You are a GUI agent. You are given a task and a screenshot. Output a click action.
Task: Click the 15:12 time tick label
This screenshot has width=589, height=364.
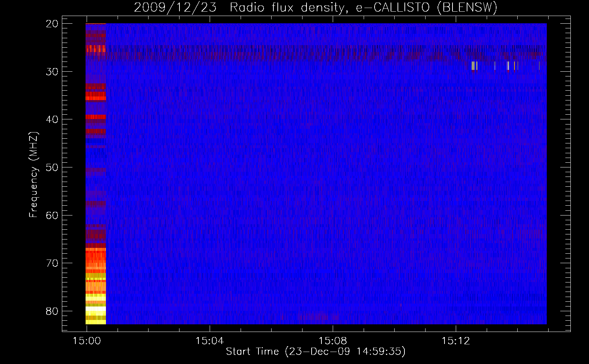click(x=456, y=341)
